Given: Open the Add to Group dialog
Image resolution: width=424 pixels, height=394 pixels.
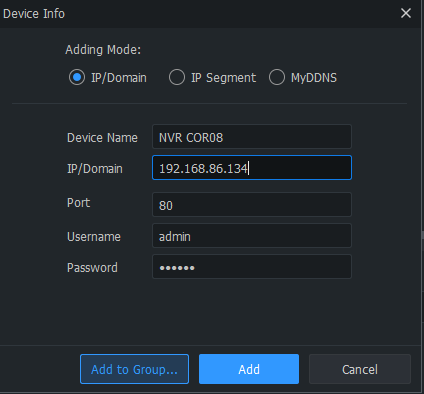Looking at the screenshot, I should coord(134,369).
